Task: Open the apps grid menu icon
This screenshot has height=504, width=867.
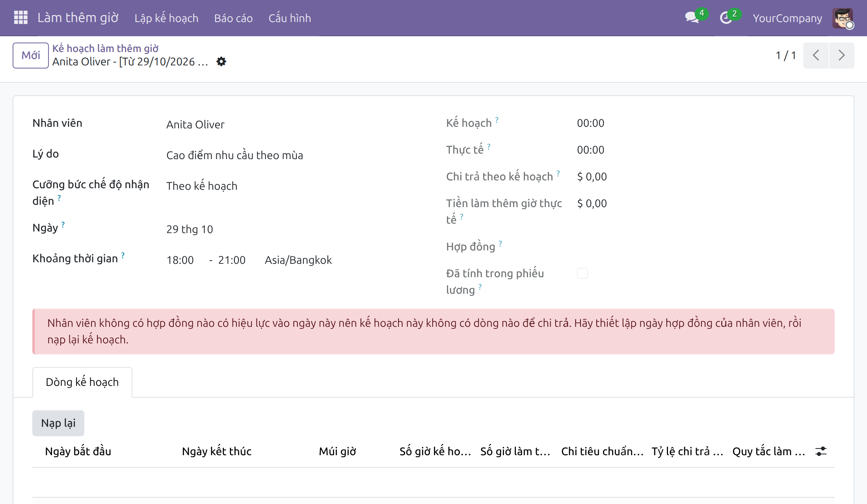Action: pos(21,18)
